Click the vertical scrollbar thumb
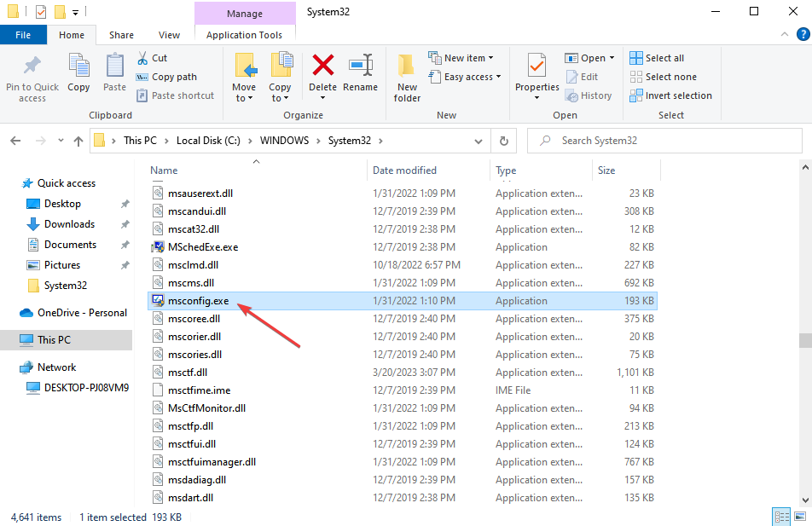 (x=804, y=340)
